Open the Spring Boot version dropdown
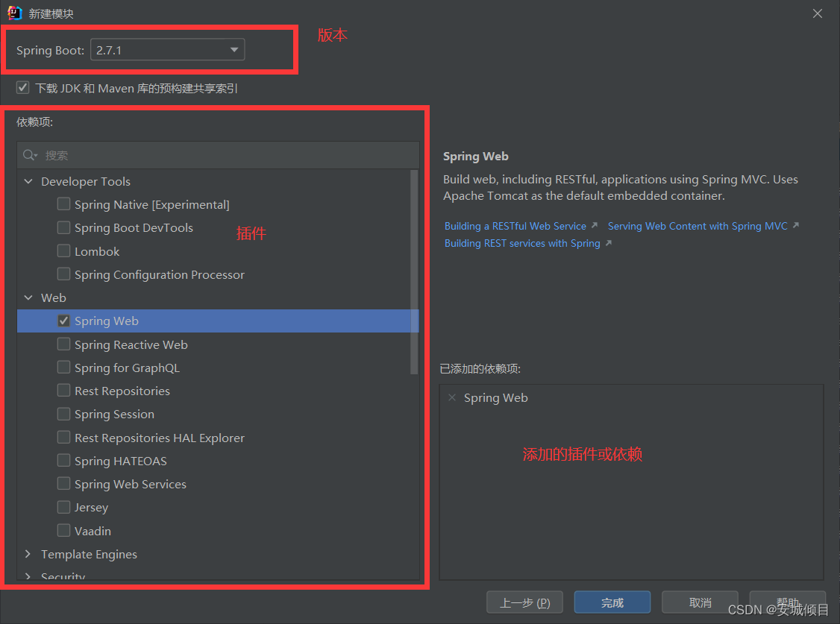 168,50
